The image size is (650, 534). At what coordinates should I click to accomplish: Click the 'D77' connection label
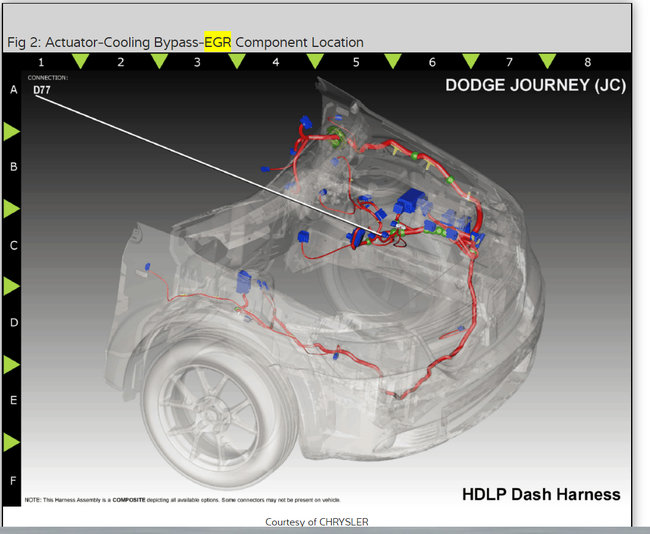tap(42, 90)
